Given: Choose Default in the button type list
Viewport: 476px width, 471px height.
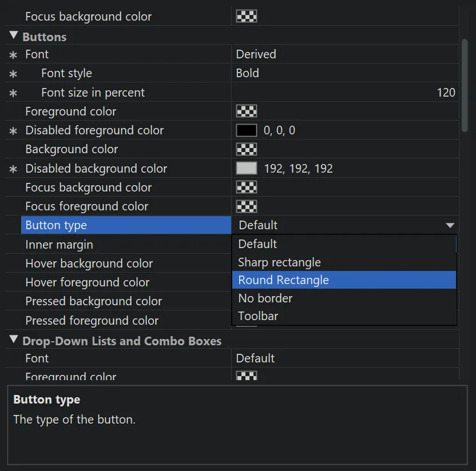Looking at the screenshot, I should pos(257,244).
